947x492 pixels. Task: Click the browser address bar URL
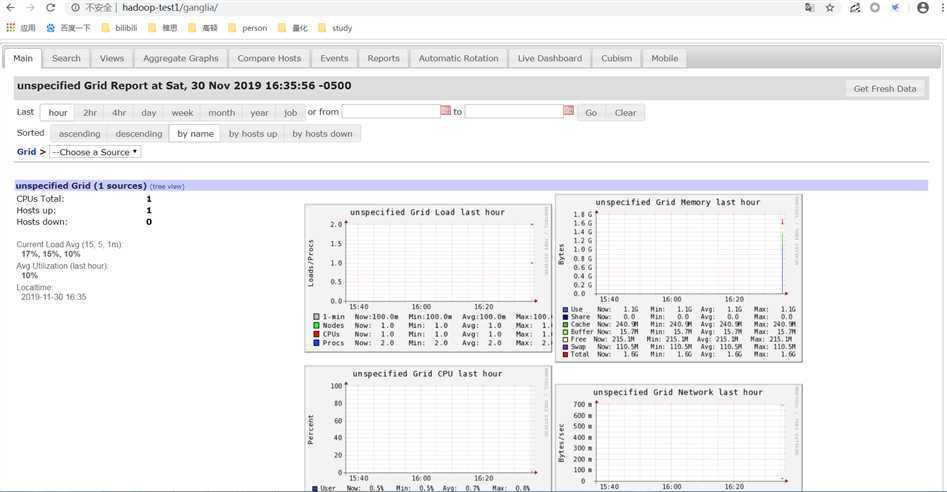[x=170, y=8]
